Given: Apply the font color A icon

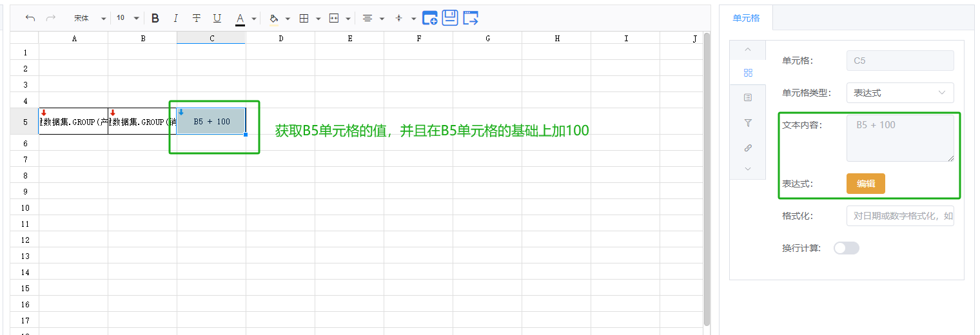Looking at the screenshot, I should [240, 19].
